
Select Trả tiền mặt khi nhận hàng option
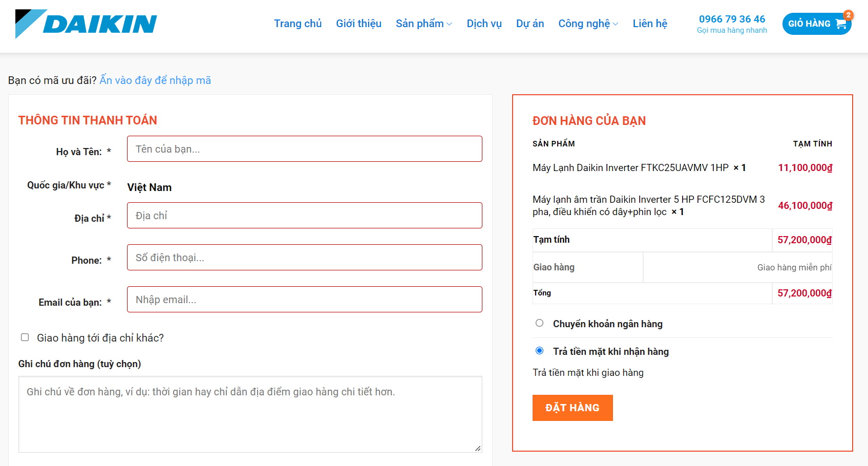pyautogui.click(x=539, y=351)
